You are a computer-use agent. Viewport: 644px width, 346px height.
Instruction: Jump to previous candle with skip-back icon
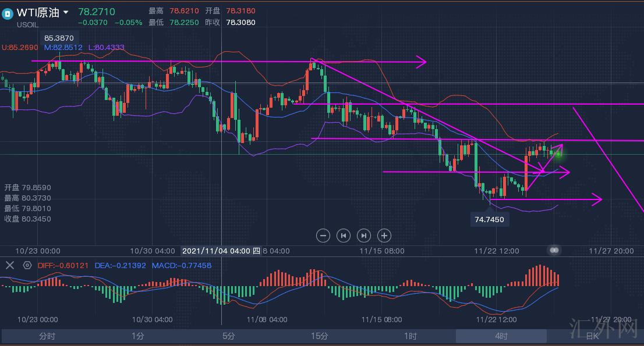pos(344,236)
